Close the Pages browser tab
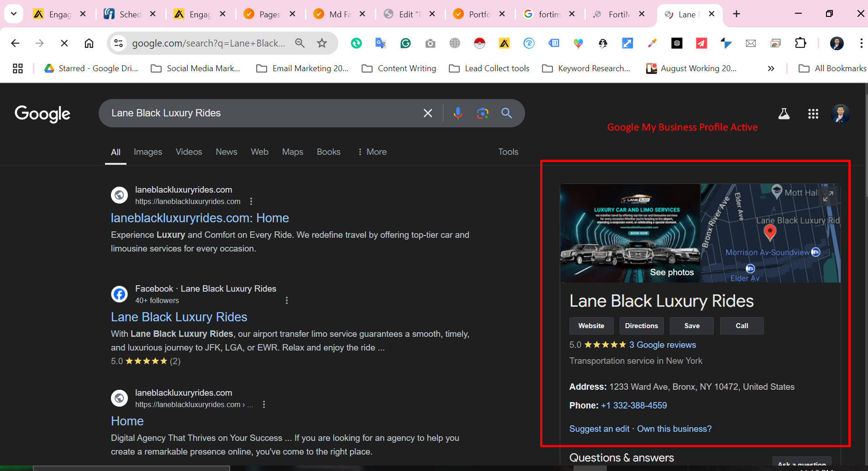This screenshot has height=471, width=868. [293, 14]
